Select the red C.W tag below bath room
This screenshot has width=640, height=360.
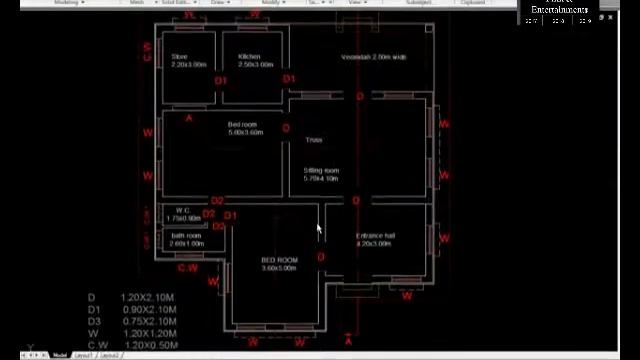click(188, 268)
